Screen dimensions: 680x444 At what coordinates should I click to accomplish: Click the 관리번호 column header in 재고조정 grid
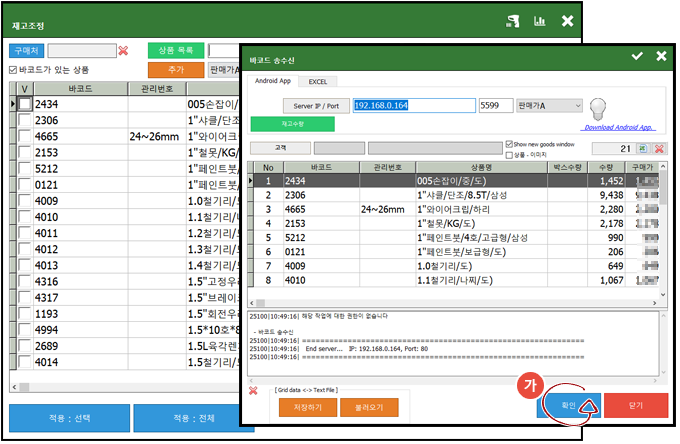(157, 89)
